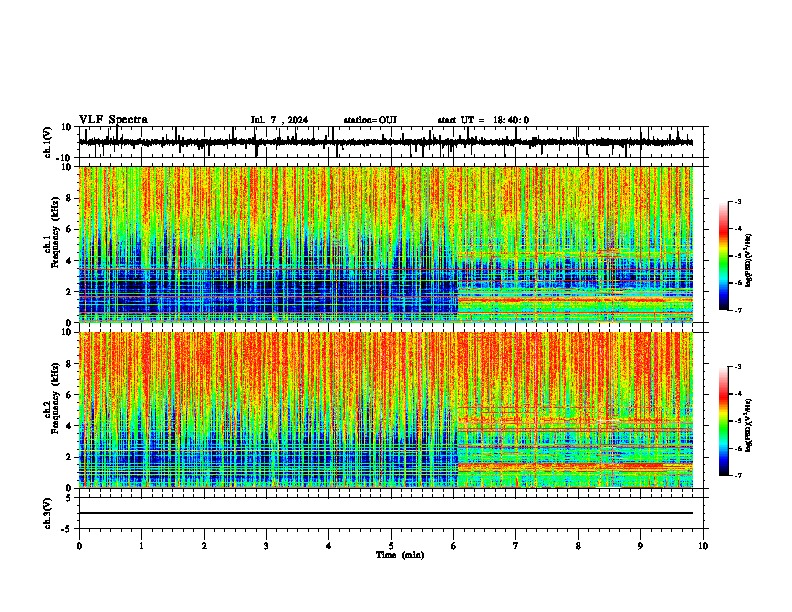Click the time axis tick label "5"
The height and width of the screenshot is (612, 792).
point(391,546)
